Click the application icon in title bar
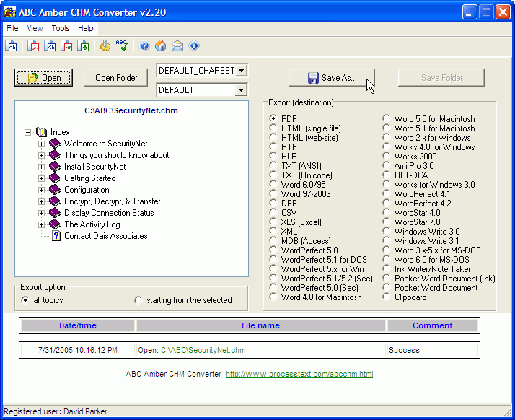 tap(10, 12)
